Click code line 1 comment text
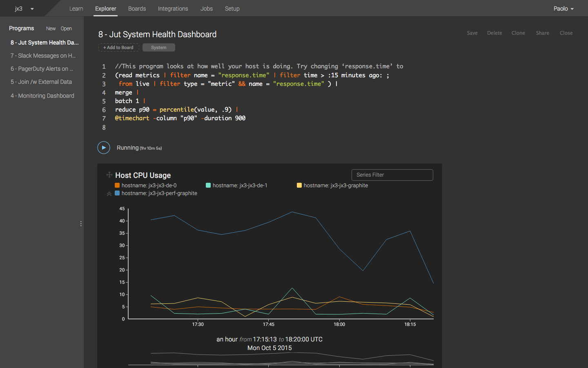The image size is (588, 368). click(x=259, y=66)
